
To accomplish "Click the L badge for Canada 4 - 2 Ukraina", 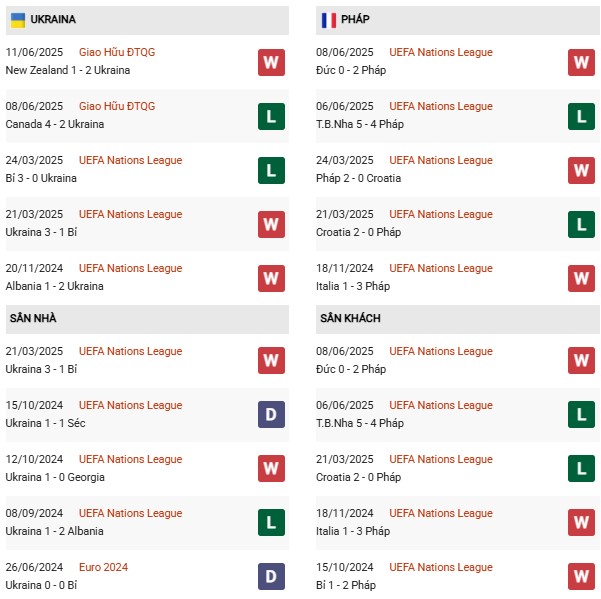I will click(271, 116).
